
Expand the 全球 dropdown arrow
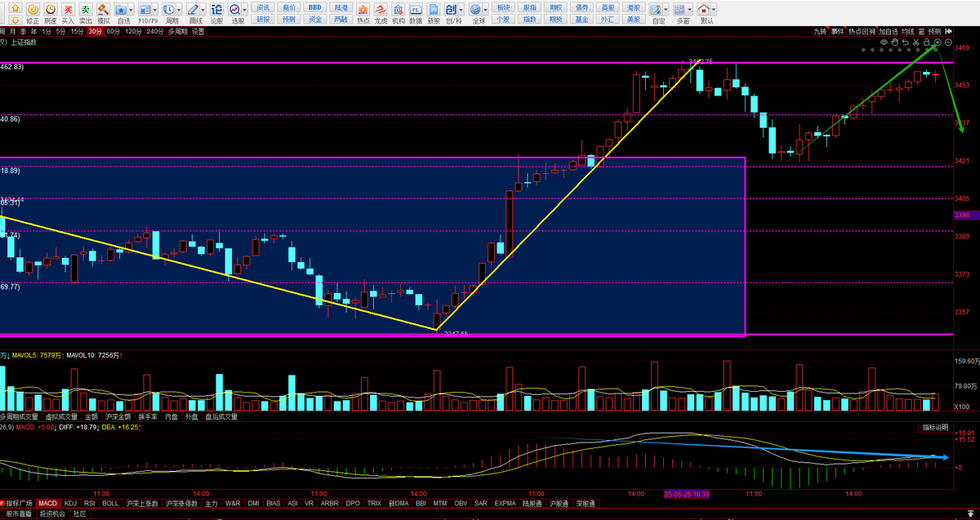coord(485,9)
